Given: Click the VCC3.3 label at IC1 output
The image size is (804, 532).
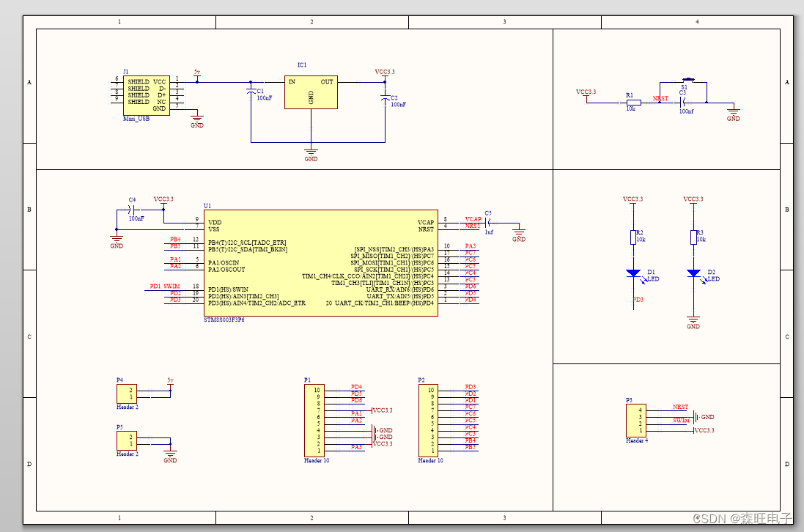Looking at the screenshot, I should pyautogui.click(x=385, y=72).
